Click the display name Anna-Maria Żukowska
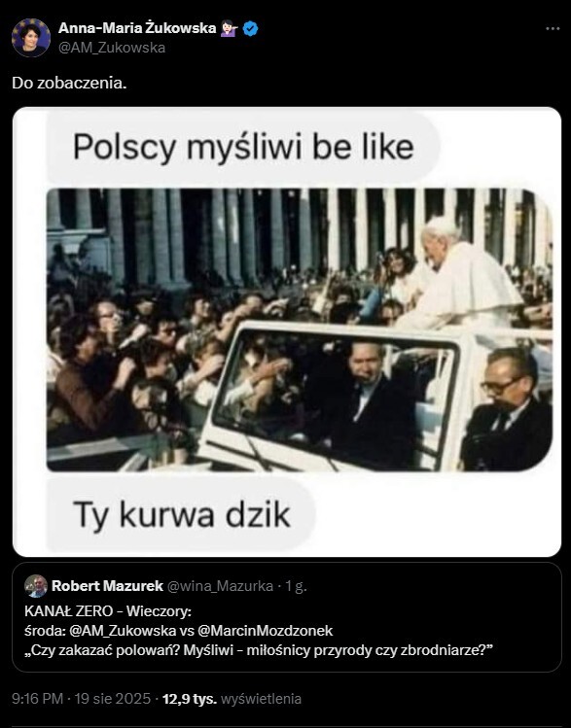Image resolution: width=571 pixels, height=728 pixels. tap(137, 28)
